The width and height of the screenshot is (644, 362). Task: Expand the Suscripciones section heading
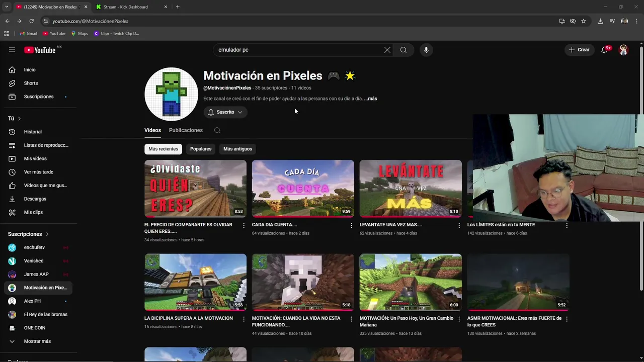click(x=29, y=234)
